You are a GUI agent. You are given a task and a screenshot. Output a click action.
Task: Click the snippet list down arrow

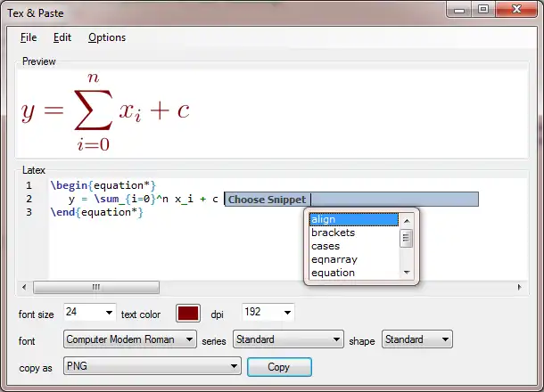coord(407,273)
